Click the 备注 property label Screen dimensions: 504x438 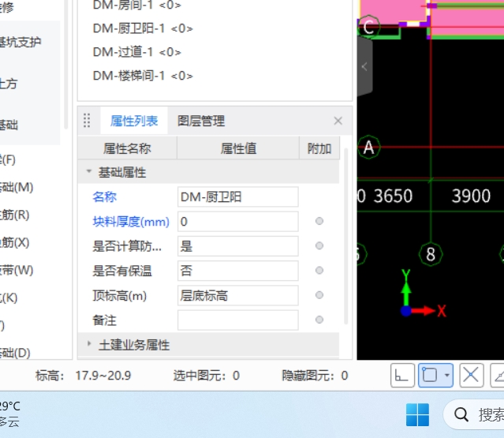[x=104, y=320]
